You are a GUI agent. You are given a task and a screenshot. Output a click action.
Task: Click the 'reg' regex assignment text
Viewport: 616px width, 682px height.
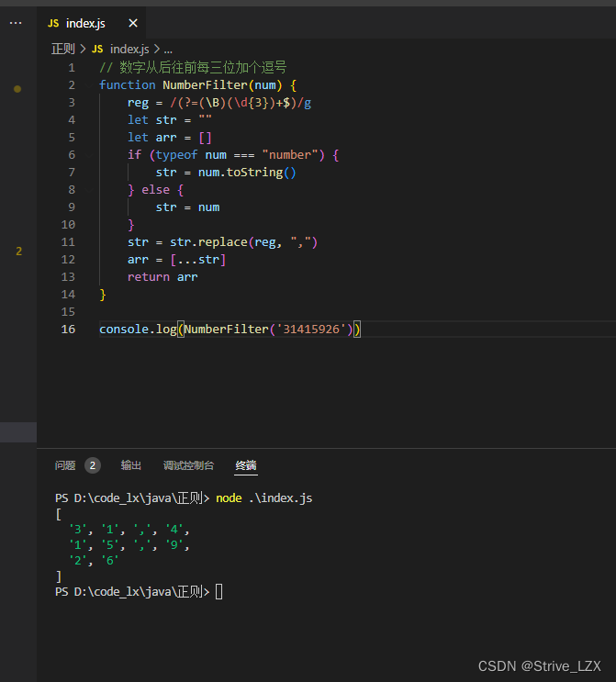(x=218, y=103)
